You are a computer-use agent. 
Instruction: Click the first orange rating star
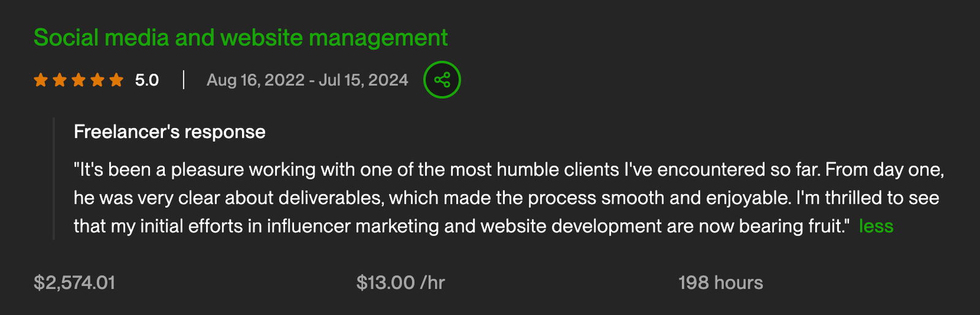(x=40, y=80)
